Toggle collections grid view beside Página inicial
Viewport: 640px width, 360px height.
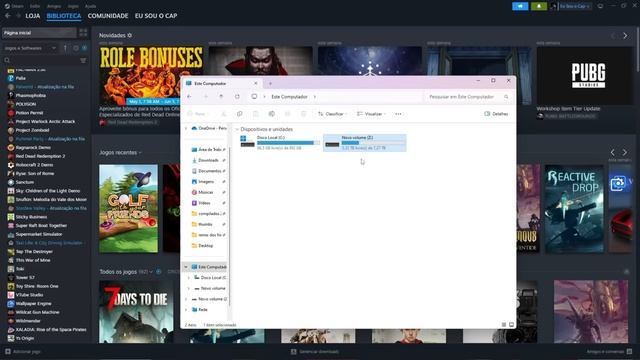click(83, 33)
